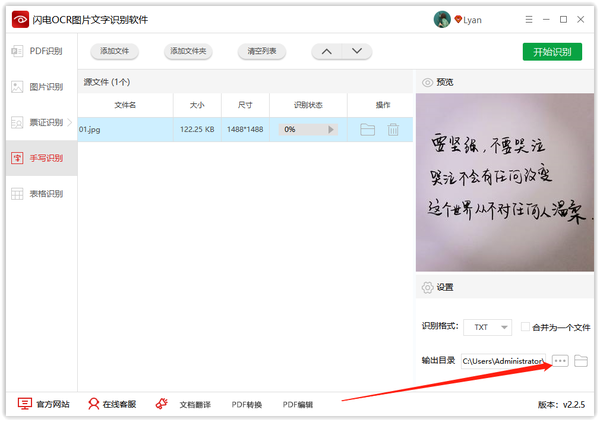Move the file down with the down arrow
This screenshot has width=600, height=422.
click(x=356, y=52)
